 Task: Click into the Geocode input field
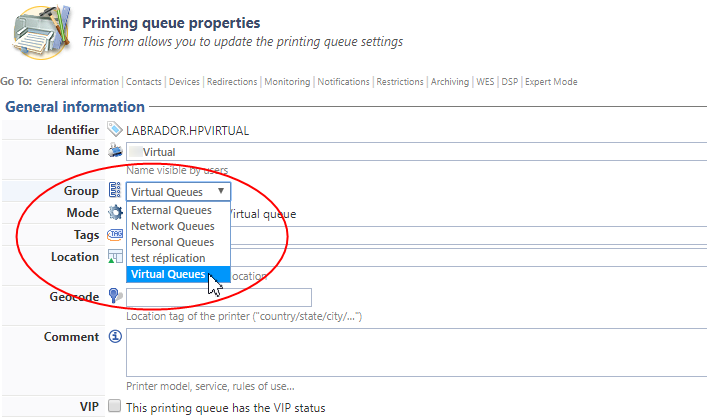[x=218, y=297]
